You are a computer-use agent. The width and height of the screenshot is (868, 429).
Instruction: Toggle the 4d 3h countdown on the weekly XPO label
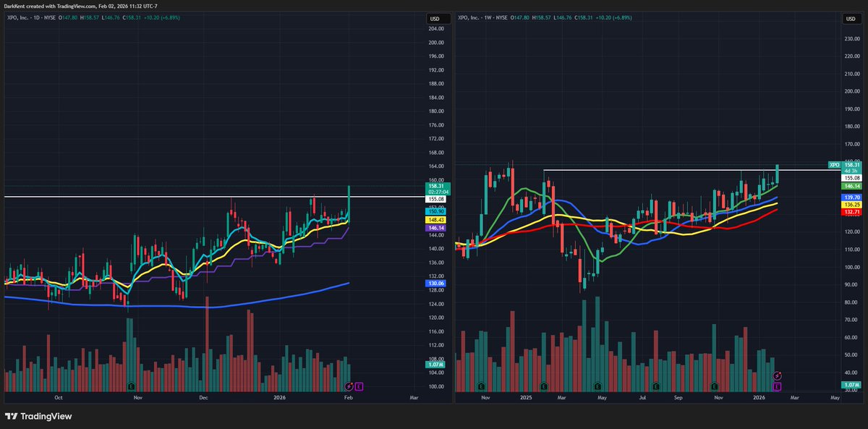pyautogui.click(x=851, y=171)
